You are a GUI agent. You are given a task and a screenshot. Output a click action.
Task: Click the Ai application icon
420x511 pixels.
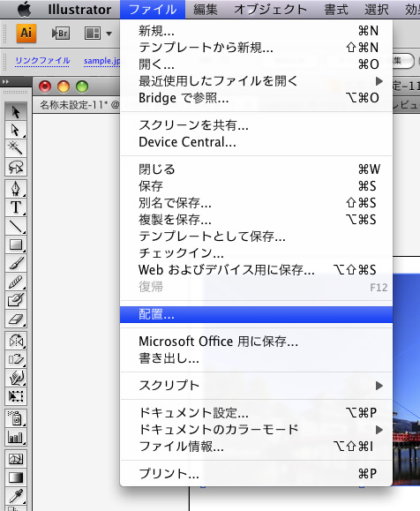(26, 33)
